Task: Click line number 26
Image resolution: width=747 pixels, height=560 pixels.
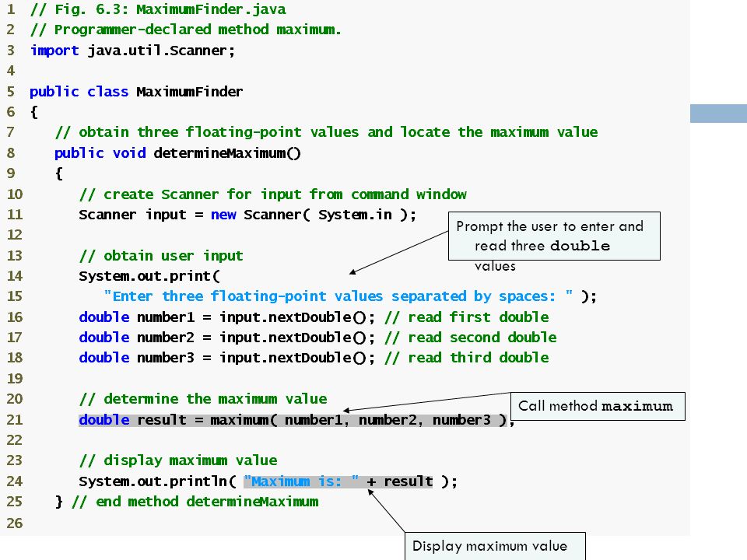Action: (15, 523)
